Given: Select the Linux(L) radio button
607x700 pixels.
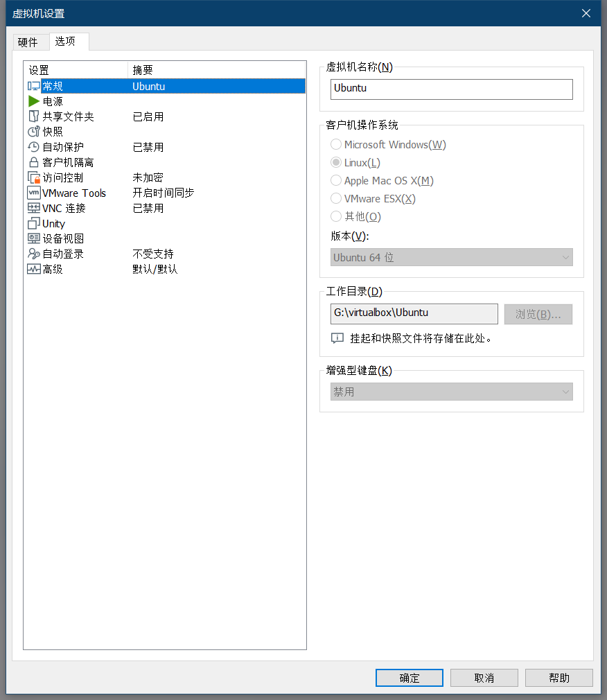Looking at the screenshot, I should [x=335, y=162].
